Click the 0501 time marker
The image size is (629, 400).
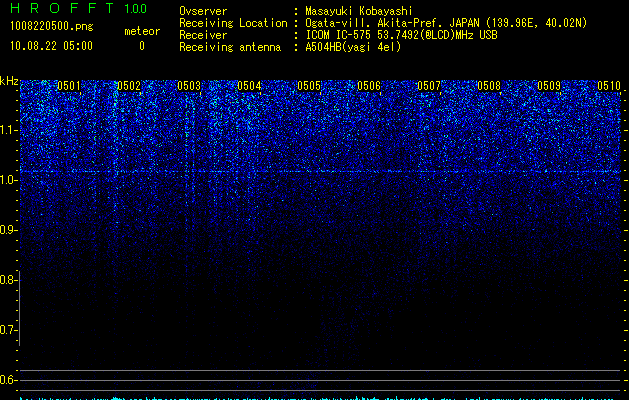(x=69, y=86)
